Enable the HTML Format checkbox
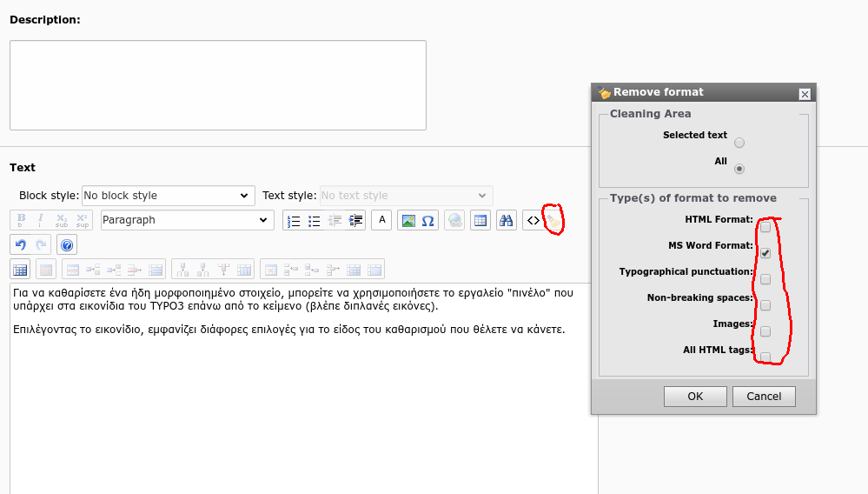The height and width of the screenshot is (494, 868). click(x=765, y=227)
